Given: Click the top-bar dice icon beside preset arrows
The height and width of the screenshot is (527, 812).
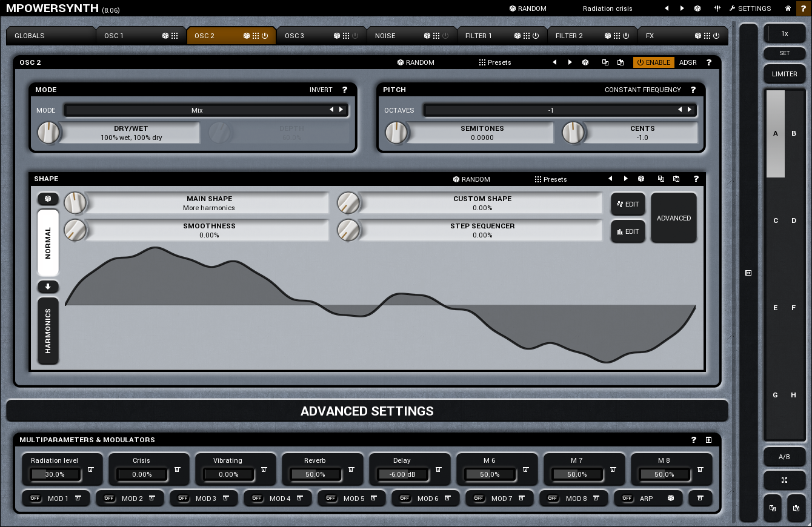Looking at the screenshot, I should [x=697, y=8].
